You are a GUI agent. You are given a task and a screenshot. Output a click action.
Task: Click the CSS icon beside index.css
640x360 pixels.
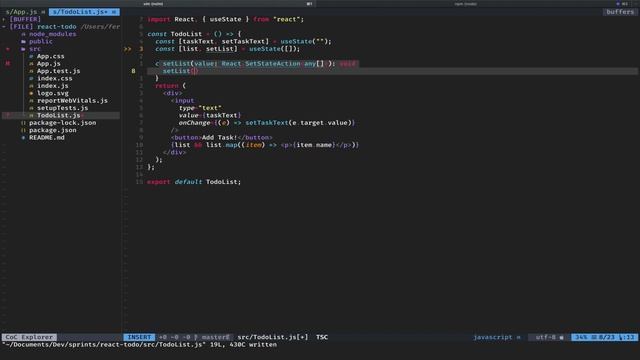coord(31,78)
